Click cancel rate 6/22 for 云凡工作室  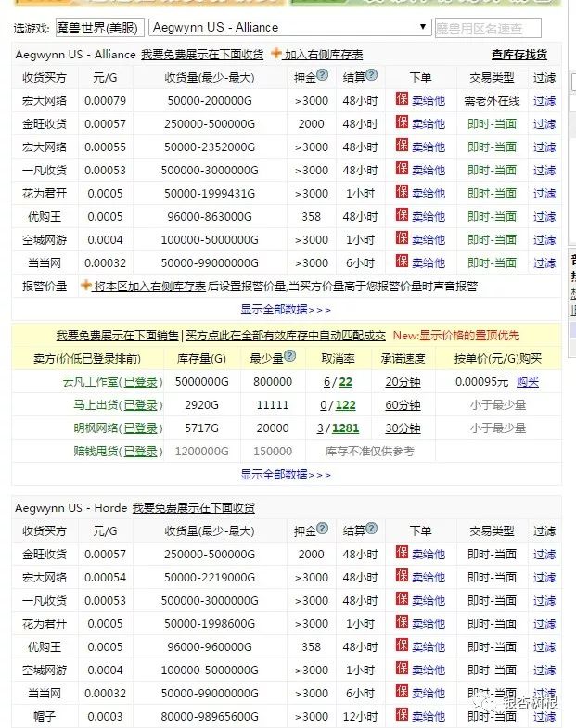pyautogui.click(x=338, y=382)
